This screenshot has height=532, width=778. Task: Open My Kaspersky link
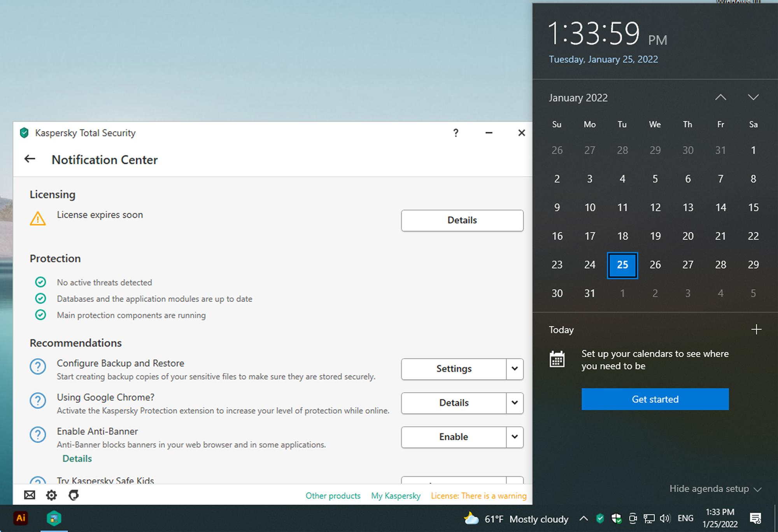[x=396, y=496]
